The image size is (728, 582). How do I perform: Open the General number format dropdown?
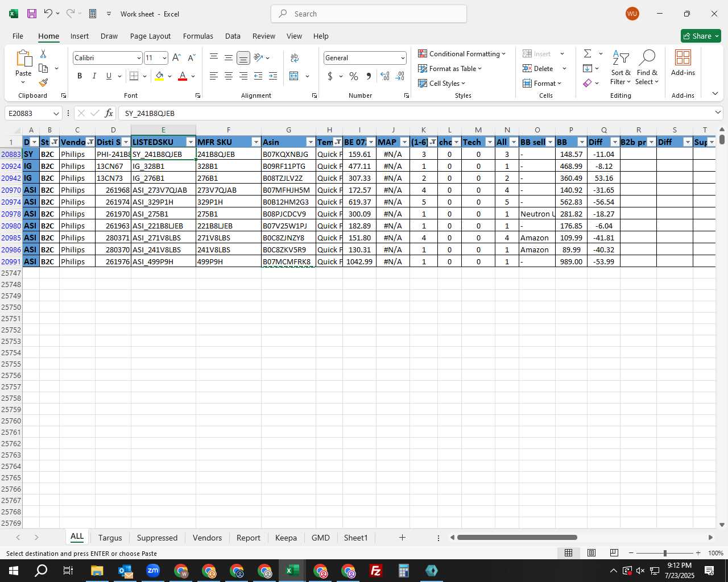tap(403, 58)
